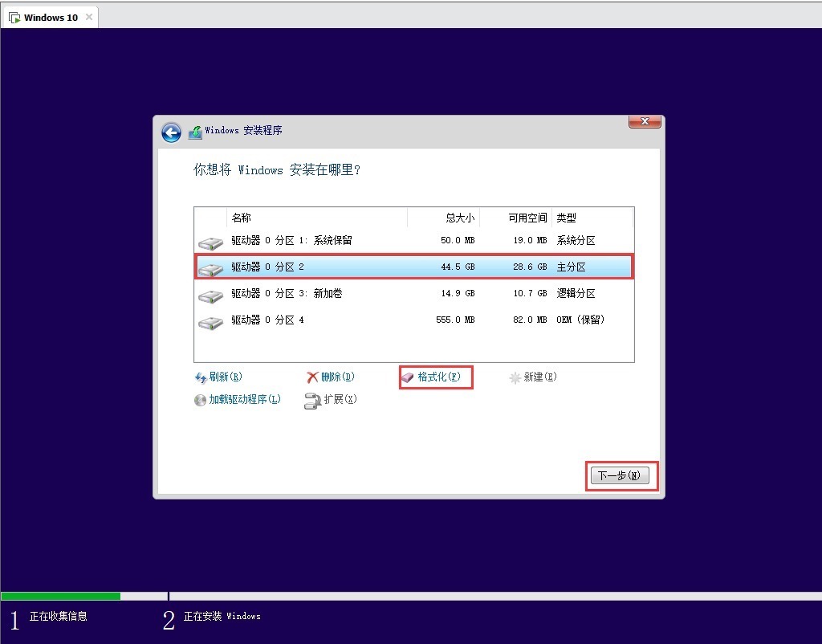Viewport: 822px width, 644px height.
Task: Close the Windows 10 VM tab
Action: click(89, 18)
